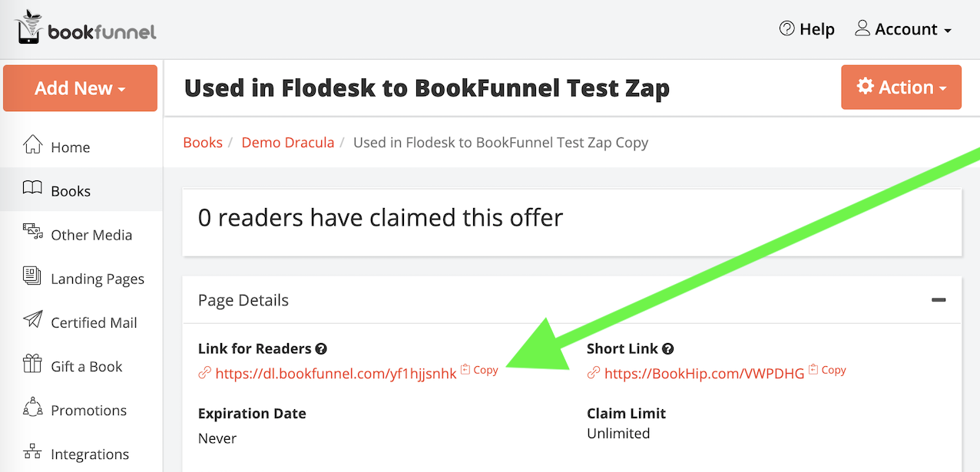Click help icon beside Short Link

(668, 348)
